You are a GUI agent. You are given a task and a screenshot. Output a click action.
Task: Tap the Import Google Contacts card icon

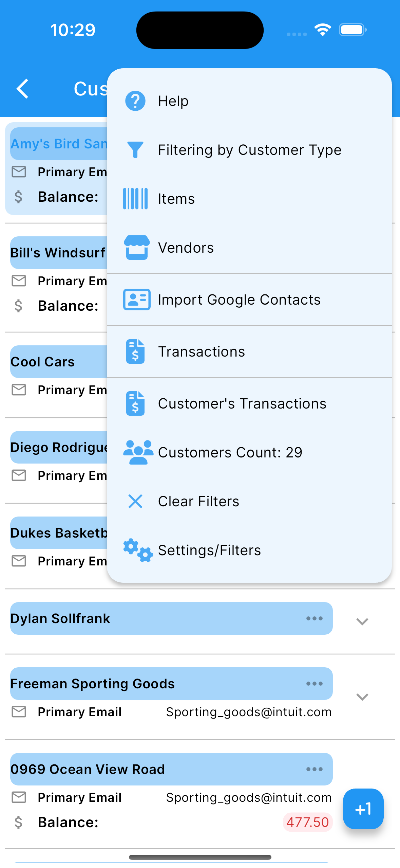137,300
